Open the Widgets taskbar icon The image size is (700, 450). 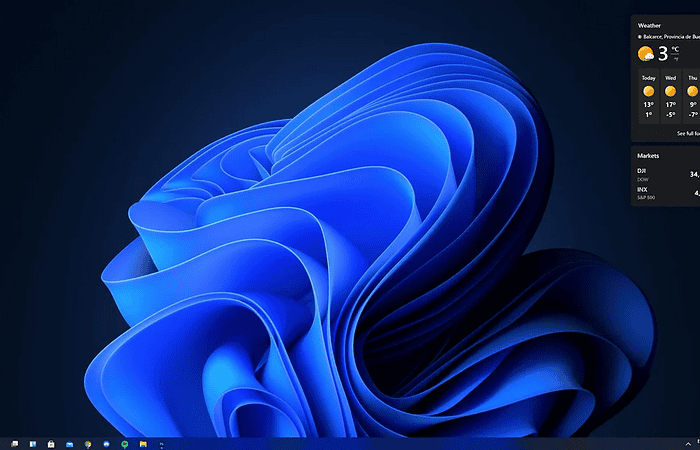point(33,444)
